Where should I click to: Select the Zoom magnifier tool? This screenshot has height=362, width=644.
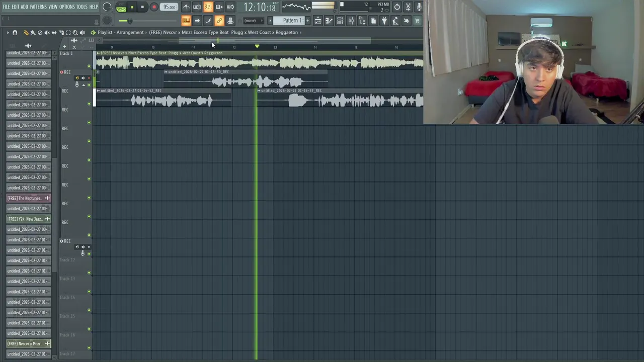[75, 33]
